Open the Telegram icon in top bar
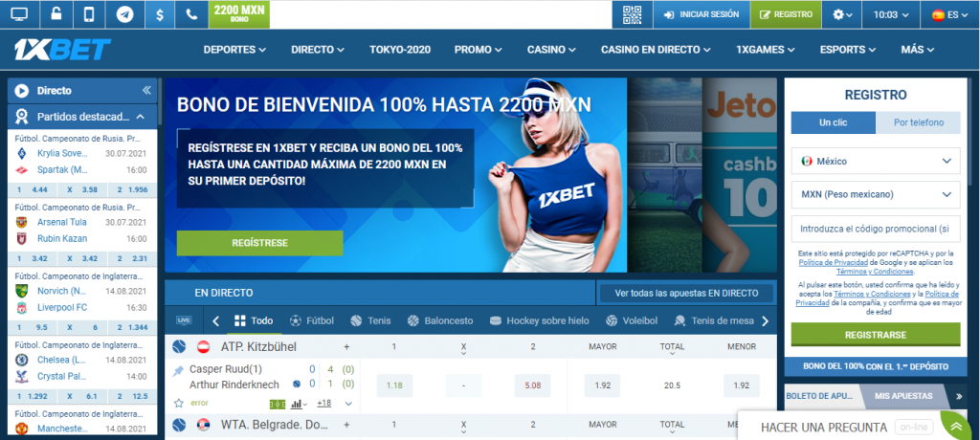The image size is (980, 440). (124, 14)
